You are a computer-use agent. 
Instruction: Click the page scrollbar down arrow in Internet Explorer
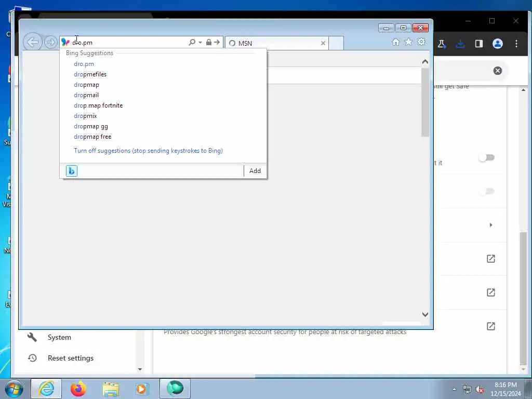pyautogui.click(x=425, y=314)
